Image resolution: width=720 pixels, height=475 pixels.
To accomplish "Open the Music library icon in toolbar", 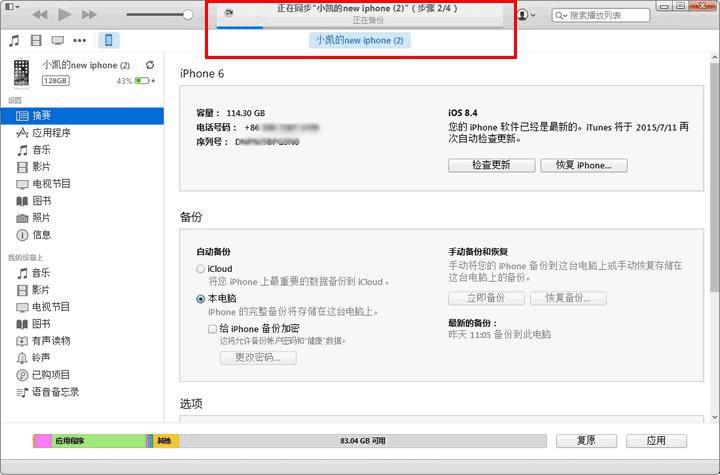I will [x=14, y=40].
